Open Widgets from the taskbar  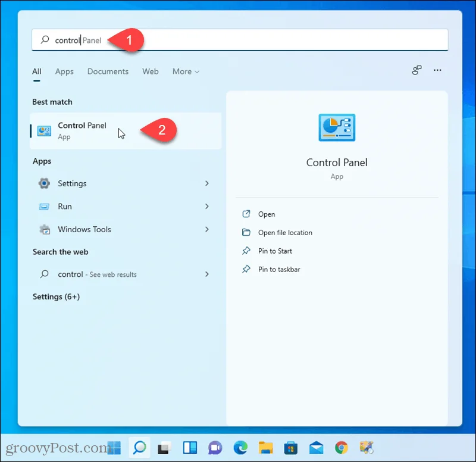[190, 448]
